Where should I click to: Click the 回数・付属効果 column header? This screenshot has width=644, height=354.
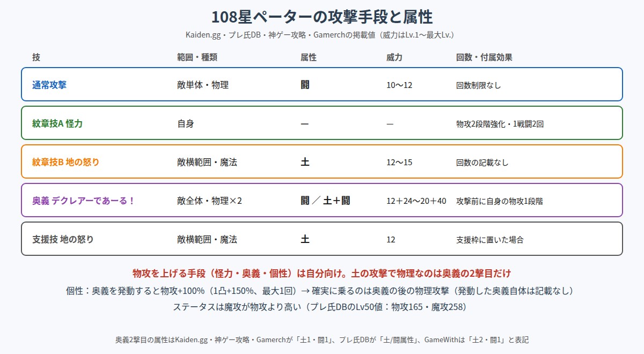click(x=484, y=57)
